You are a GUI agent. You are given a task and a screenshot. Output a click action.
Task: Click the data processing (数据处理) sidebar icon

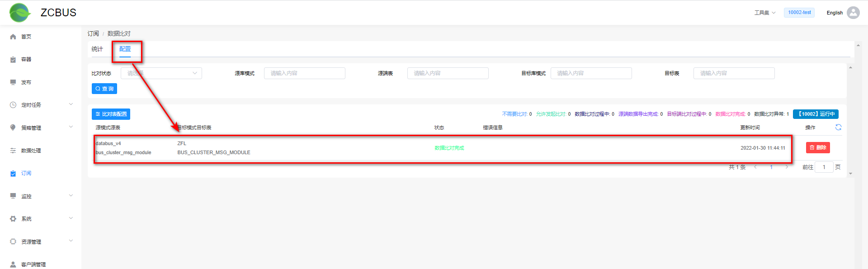coord(13,151)
